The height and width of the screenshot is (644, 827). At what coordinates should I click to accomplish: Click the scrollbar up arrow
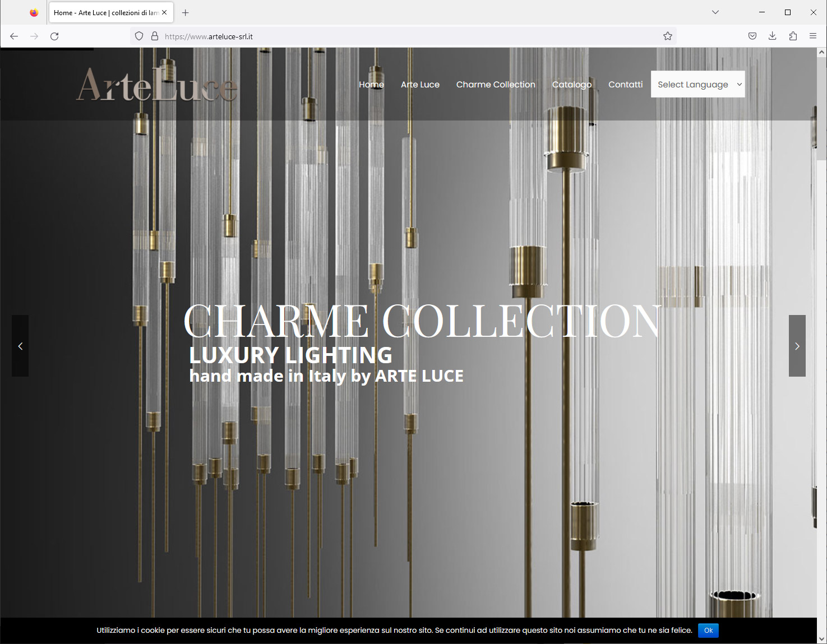pyautogui.click(x=822, y=52)
